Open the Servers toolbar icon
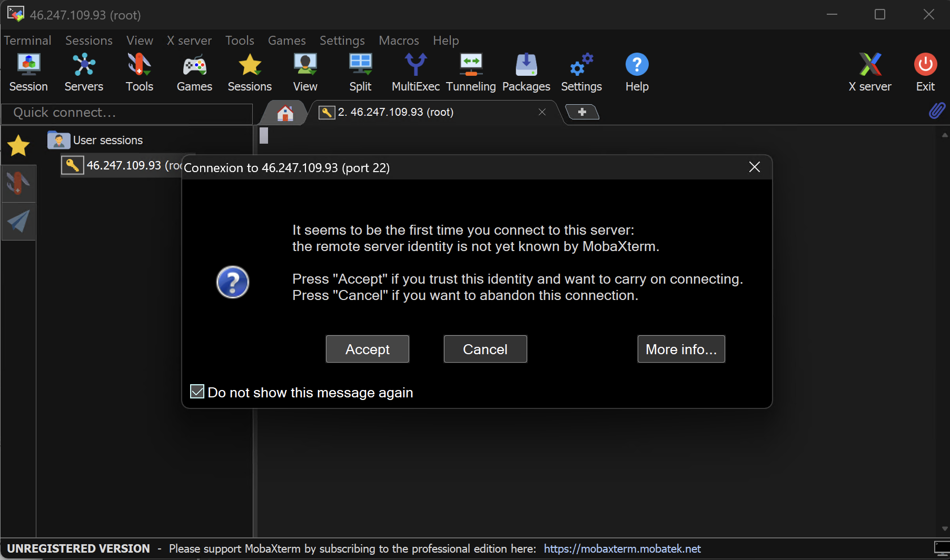 pyautogui.click(x=84, y=73)
